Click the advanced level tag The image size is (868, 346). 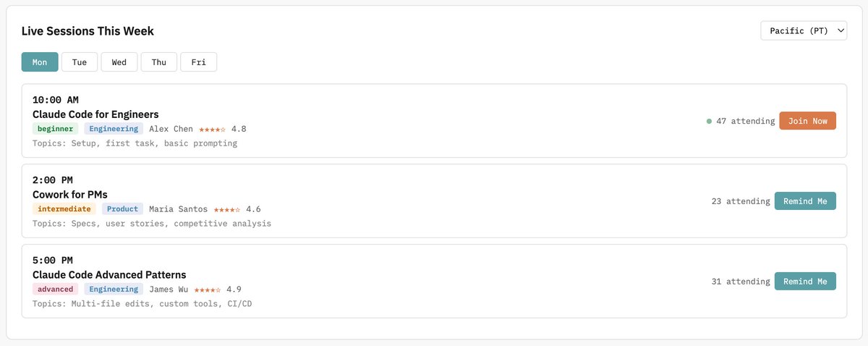(56, 290)
